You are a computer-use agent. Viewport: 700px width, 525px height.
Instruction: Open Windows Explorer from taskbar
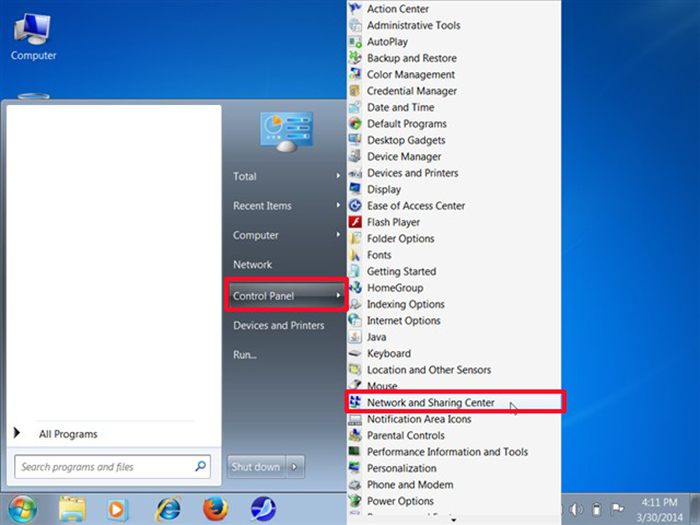72,509
